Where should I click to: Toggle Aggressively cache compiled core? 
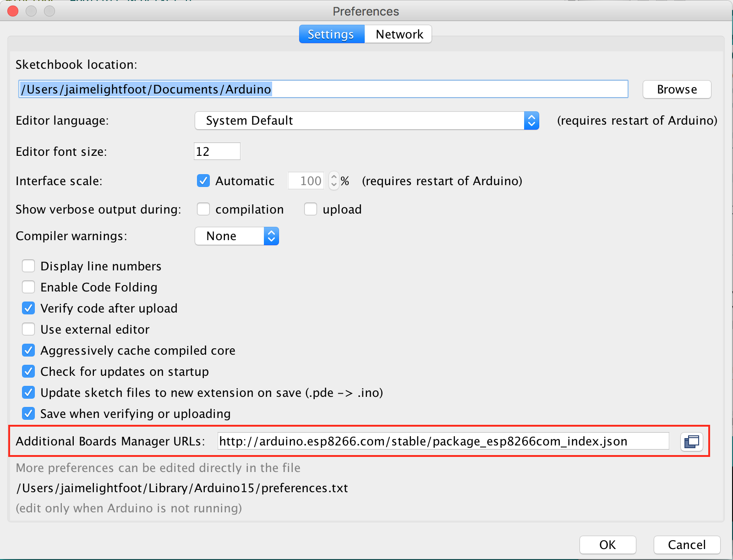point(28,350)
